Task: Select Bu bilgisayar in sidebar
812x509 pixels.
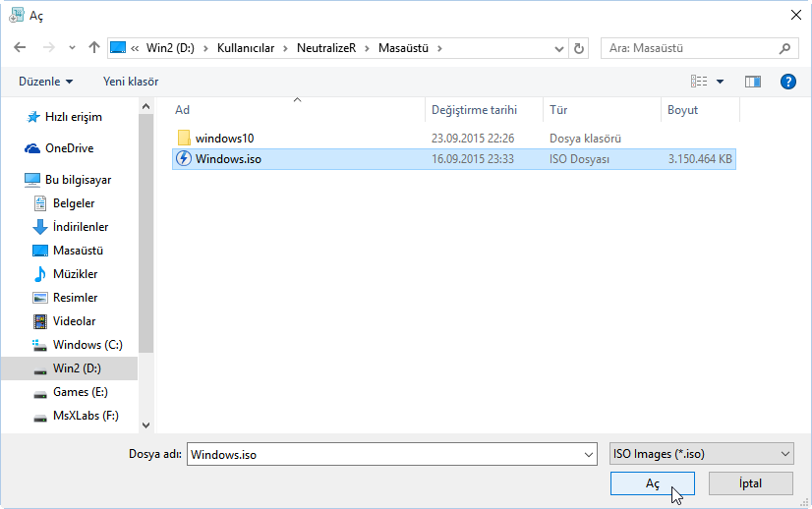Action: pos(68,180)
